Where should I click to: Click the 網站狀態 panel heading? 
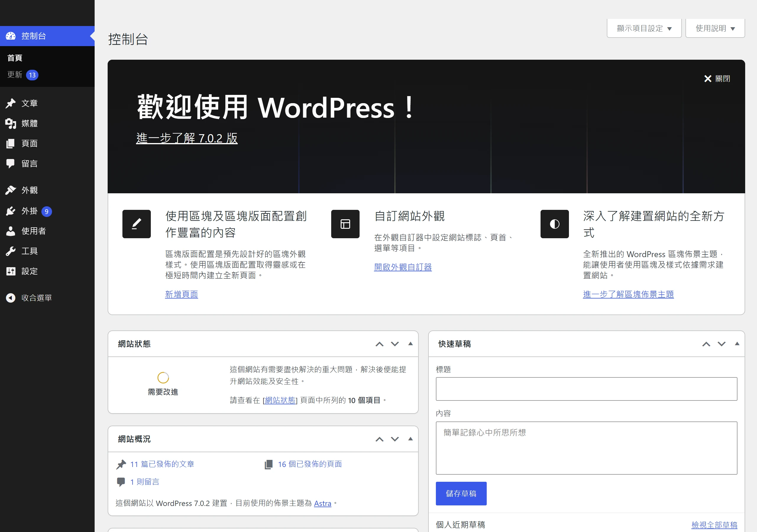click(x=134, y=344)
